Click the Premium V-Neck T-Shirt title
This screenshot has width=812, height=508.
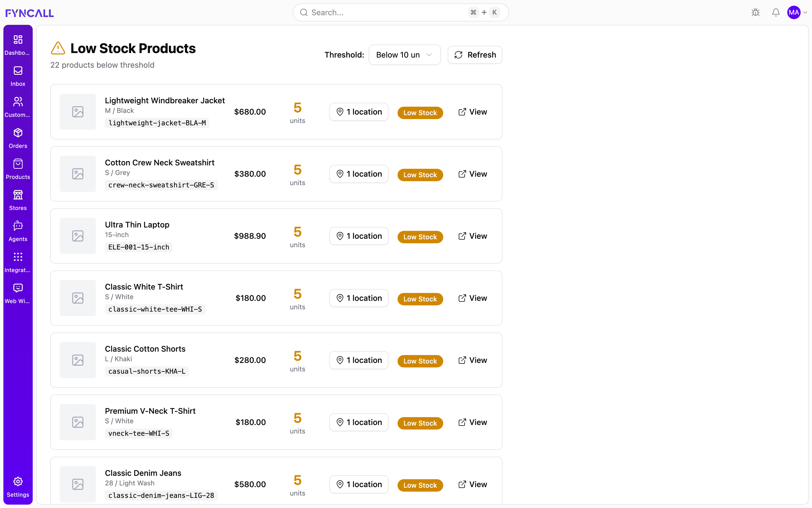(x=150, y=411)
